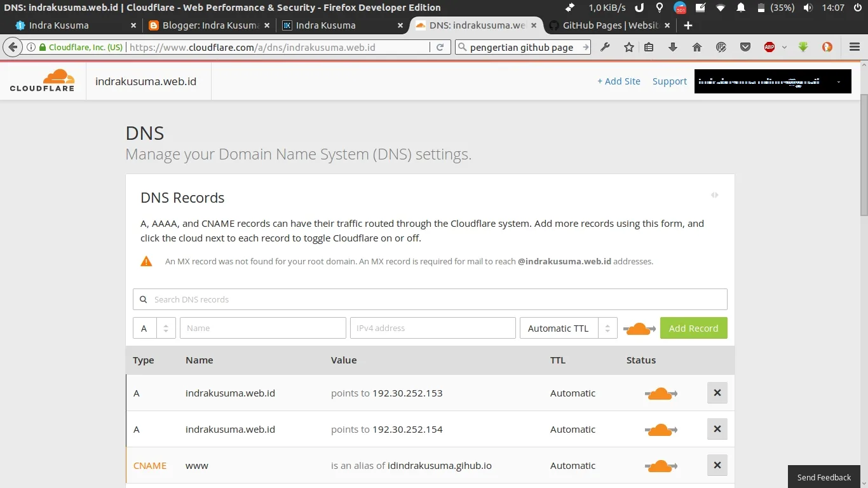Image resolution: width=868 pixels, height=488 pixels.
Task: Delete the 192.30.252.153 A record
Action: pos(717,393)
